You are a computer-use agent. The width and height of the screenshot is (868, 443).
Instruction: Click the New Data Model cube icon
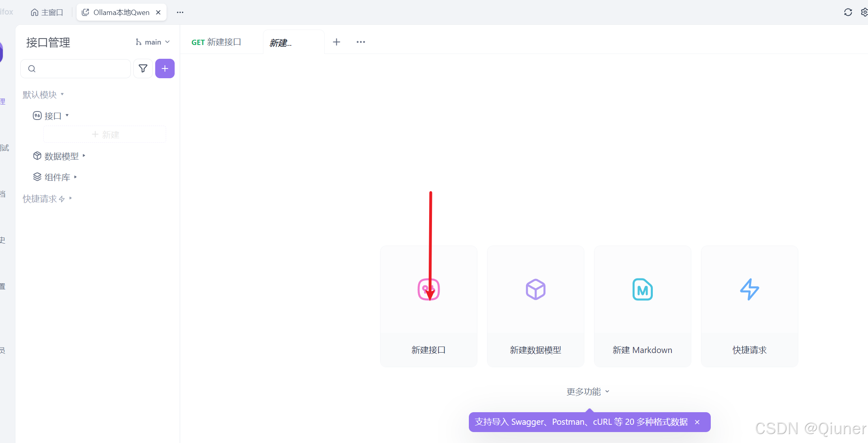(535, 289)
